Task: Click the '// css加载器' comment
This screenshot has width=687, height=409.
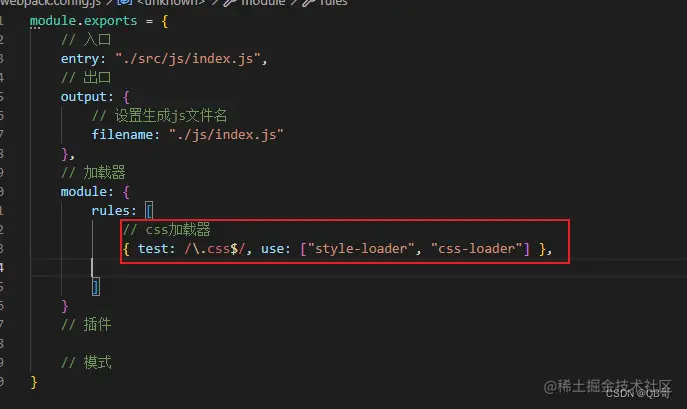Action: pos(166,229)
